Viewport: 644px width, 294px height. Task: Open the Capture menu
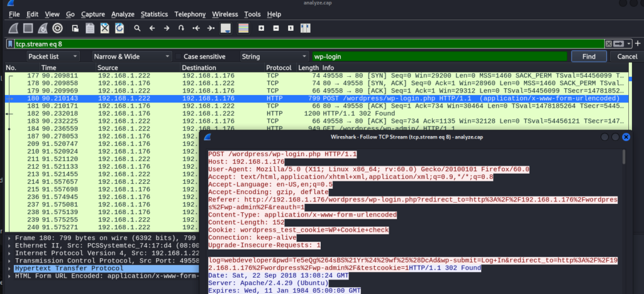point(93,14)
